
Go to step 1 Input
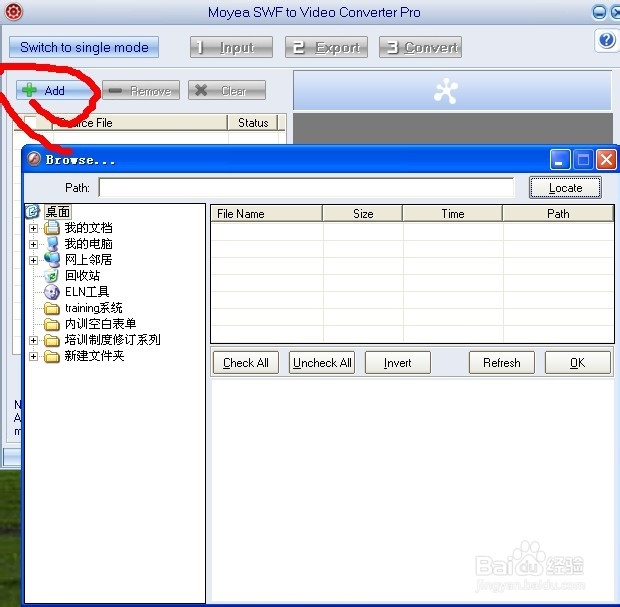[231, 47]
